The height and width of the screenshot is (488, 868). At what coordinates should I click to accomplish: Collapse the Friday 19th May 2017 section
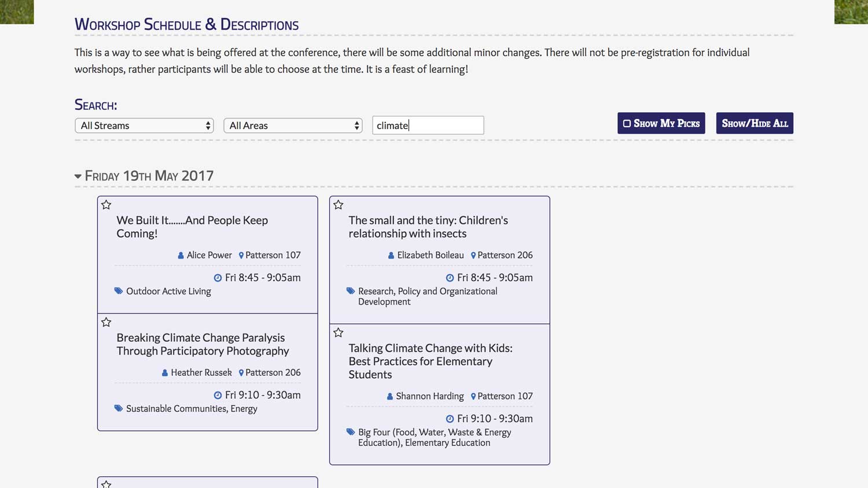[78, 176]
